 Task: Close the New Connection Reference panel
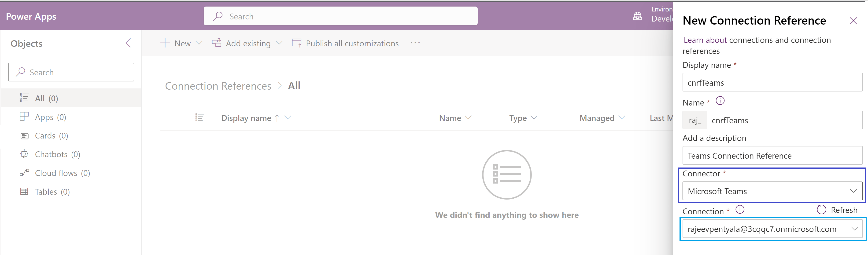tap(853, 21)
